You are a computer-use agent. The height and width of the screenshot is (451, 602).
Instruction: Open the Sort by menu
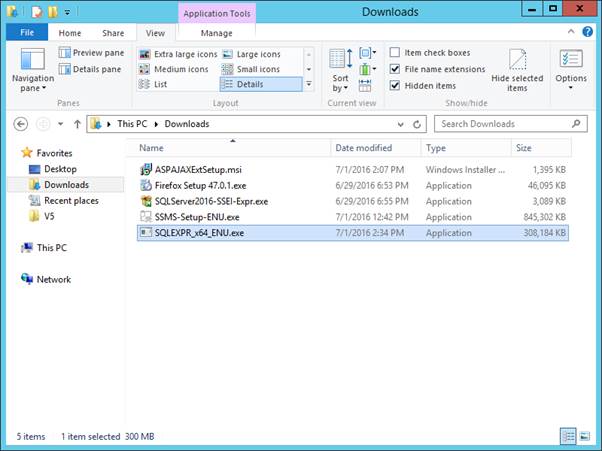click(x=341, y=70)
